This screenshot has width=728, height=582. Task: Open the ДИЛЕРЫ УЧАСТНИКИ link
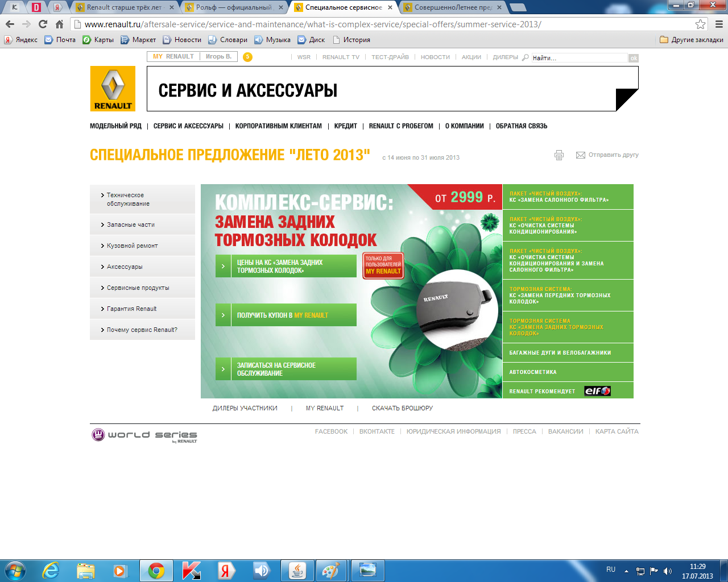(245, 408)
